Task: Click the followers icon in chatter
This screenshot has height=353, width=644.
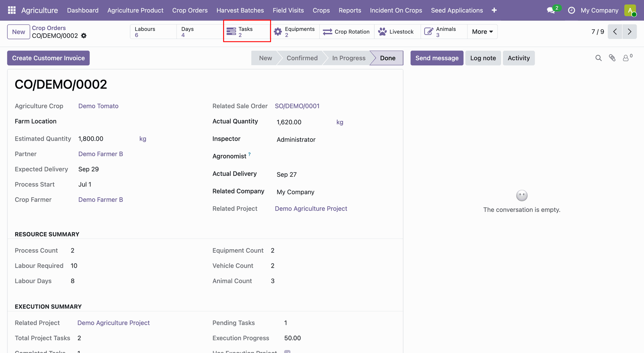Action: click(x=627, y=58)
